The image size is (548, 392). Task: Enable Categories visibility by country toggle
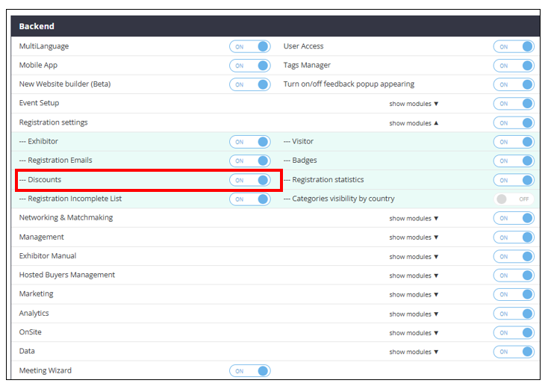point(514,199)
